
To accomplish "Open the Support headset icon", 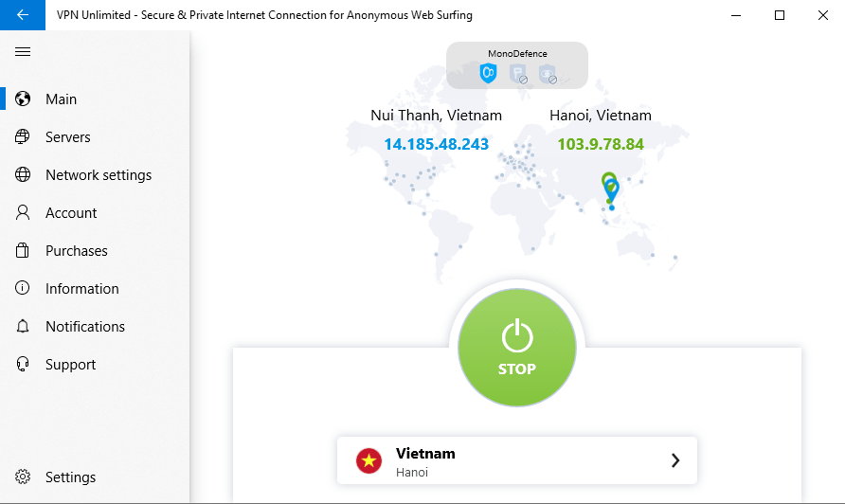I will (23, 364).
